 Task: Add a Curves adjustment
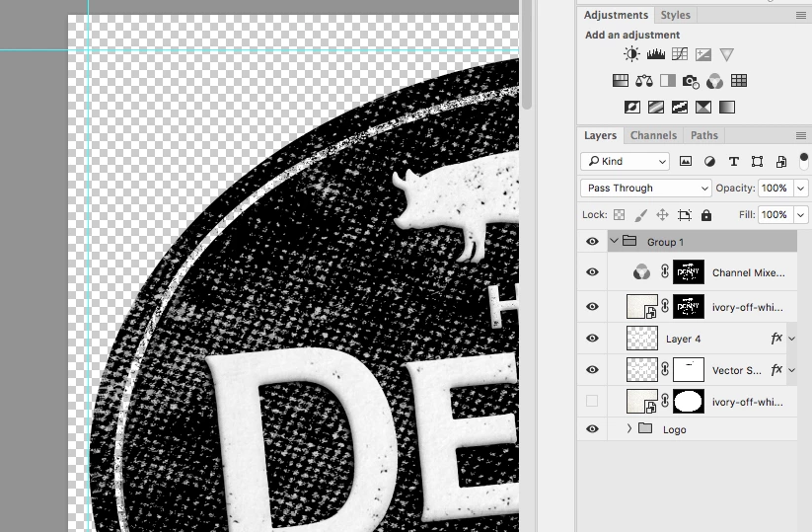680,54
